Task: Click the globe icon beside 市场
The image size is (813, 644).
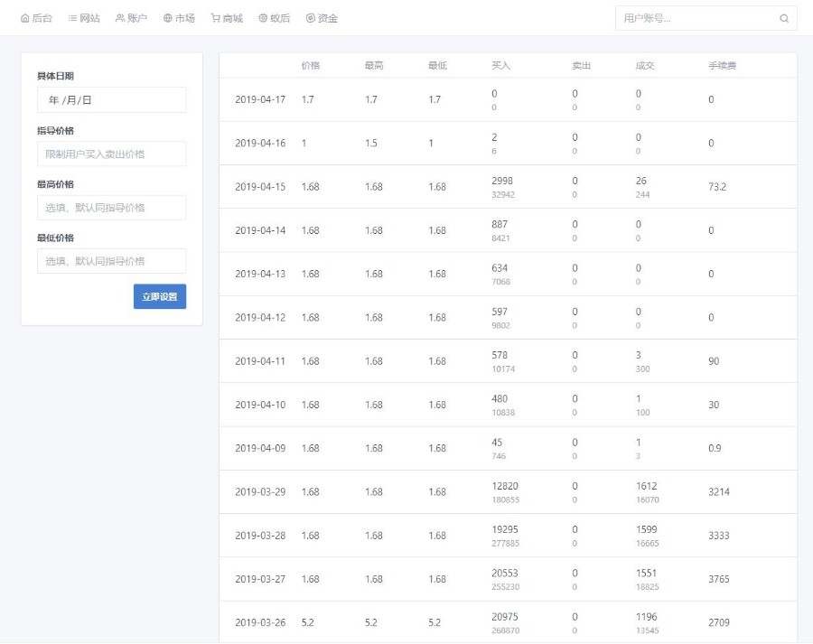Action: tap(168, 18)
